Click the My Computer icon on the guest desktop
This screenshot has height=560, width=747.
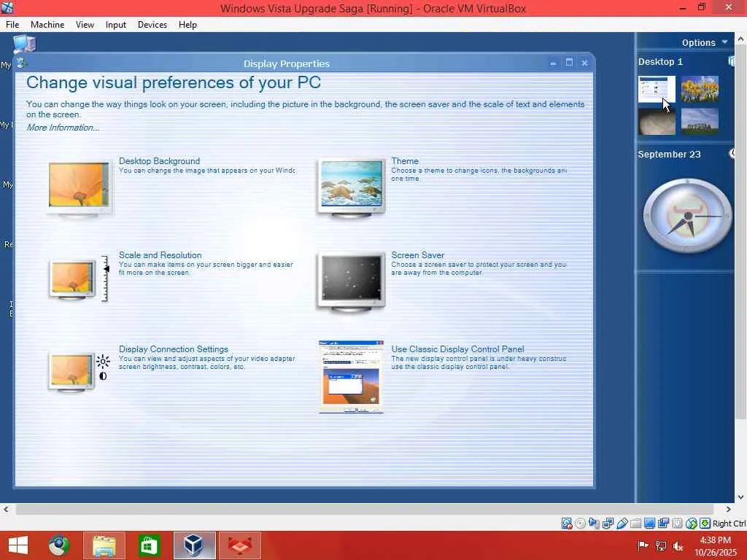coord(24,44)
